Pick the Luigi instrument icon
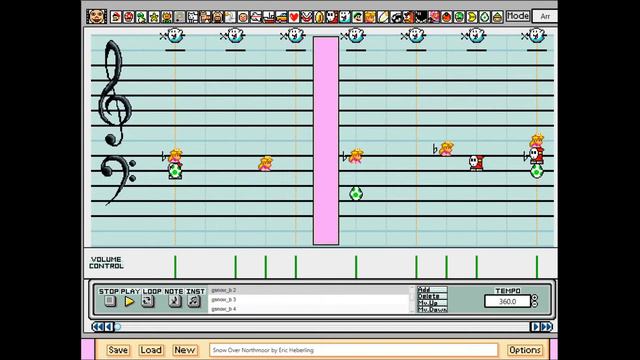 coord(358,17)
